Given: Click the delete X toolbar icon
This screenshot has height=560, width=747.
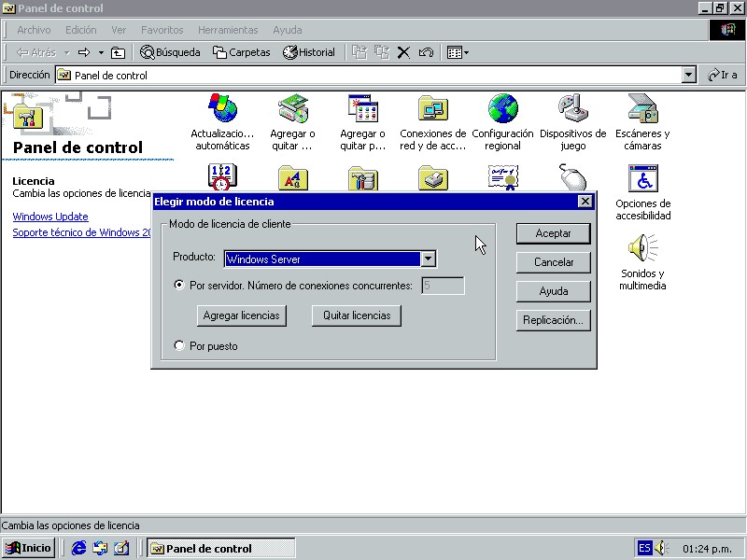Looking at the screenshot, I should click(403, 52).
